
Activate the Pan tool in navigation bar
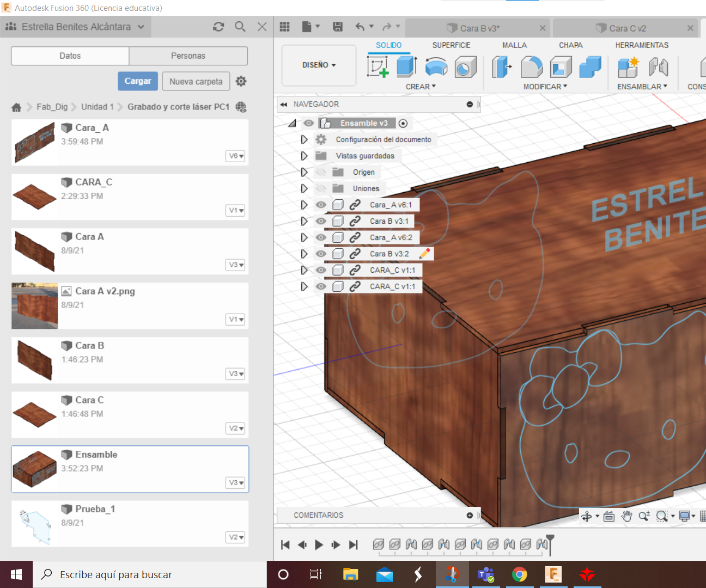[x=627, y=516]
